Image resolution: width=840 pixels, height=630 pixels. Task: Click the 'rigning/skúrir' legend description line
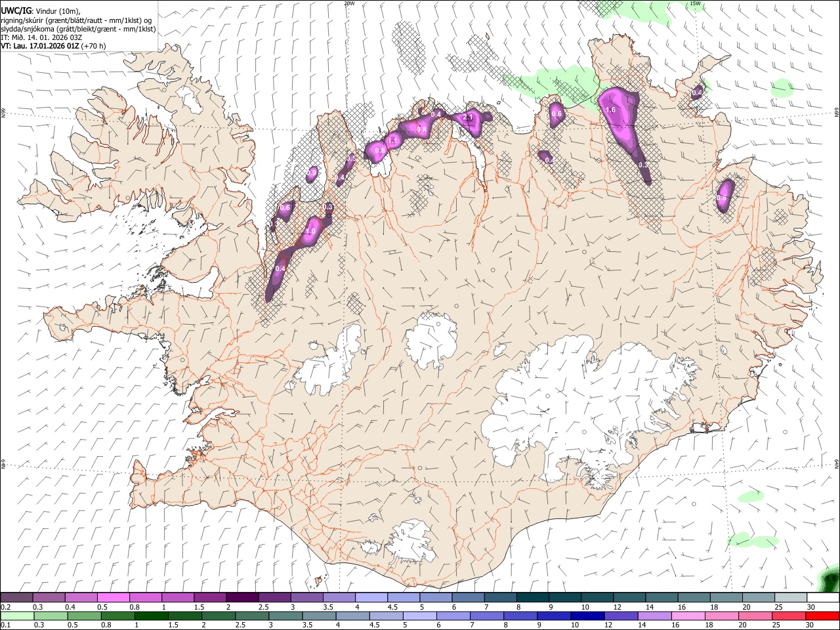coord(77,20)
